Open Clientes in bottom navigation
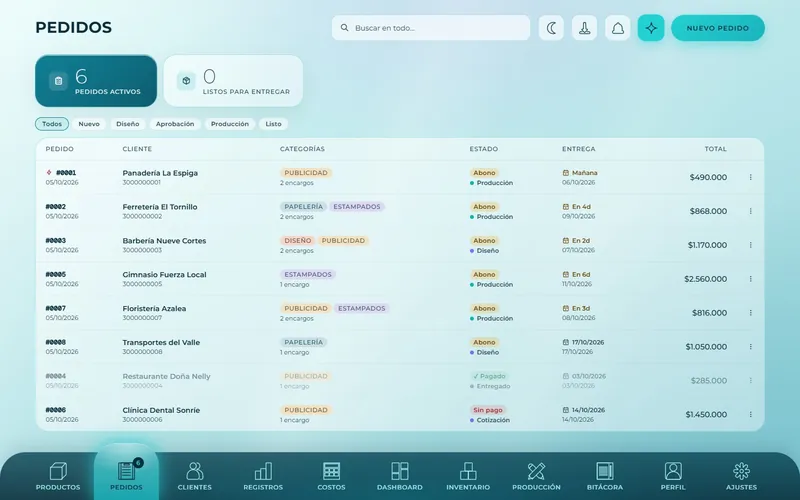The height and width of the screenshot is (500, 800). (194, 476)
